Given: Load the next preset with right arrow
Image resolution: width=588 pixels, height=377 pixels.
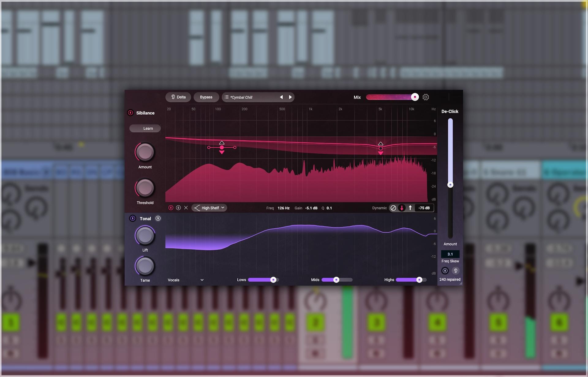Looking at the screenshot, I should tap(290, 97).
